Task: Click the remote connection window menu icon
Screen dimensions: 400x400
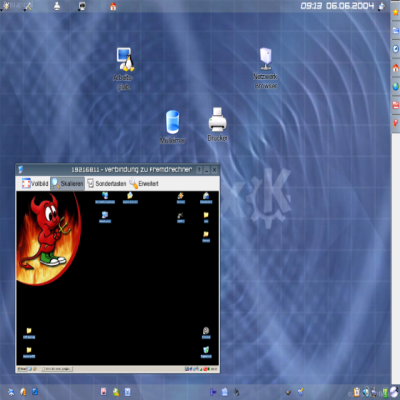Action: pyautogui.click(x=21, y=170)
